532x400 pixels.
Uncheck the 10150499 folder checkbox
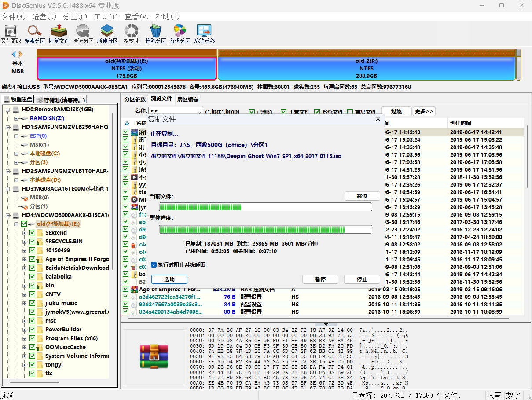32,250
